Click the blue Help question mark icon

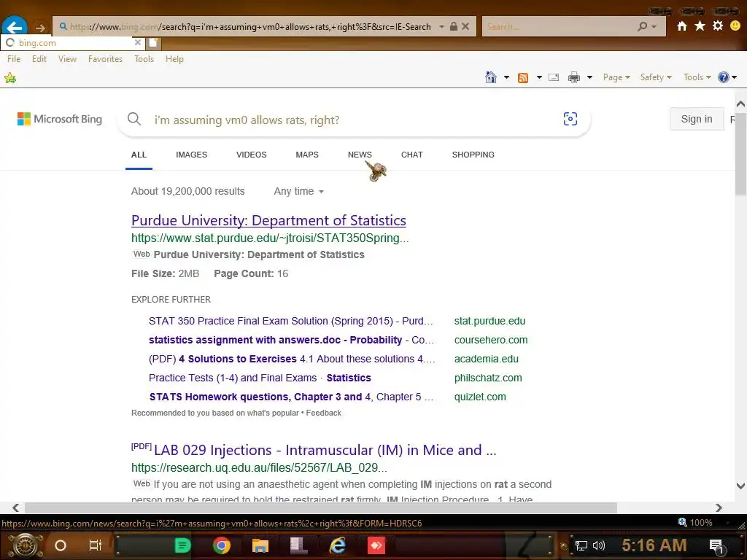723,77
